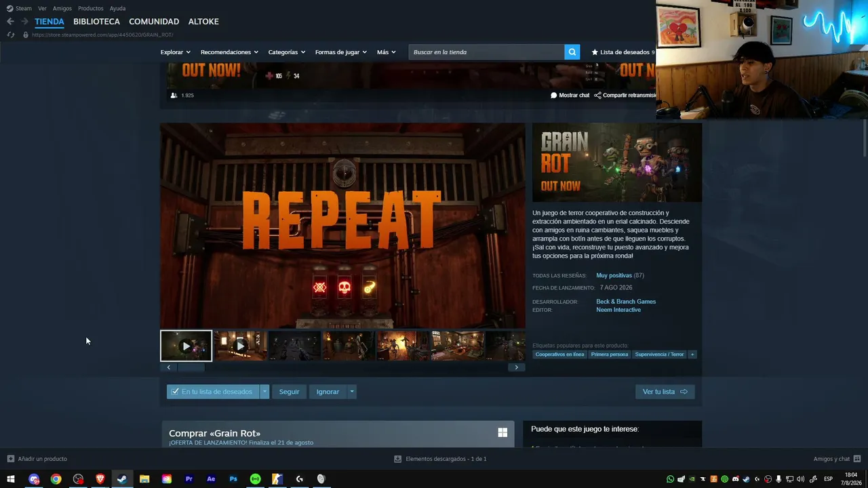The width and height of the screenshot is (868, 488).
Task: Click the store search magnifier button
Action: pyautogui.click(x=572, y=52)
